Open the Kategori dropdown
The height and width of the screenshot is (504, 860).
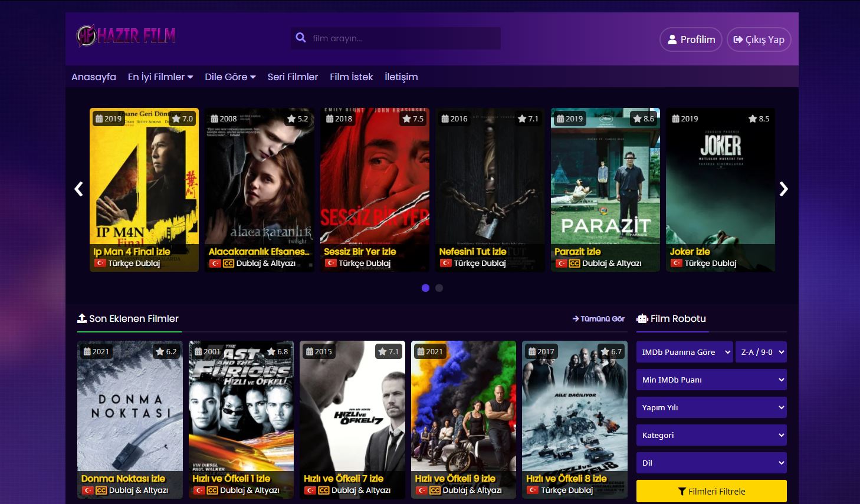711,435
